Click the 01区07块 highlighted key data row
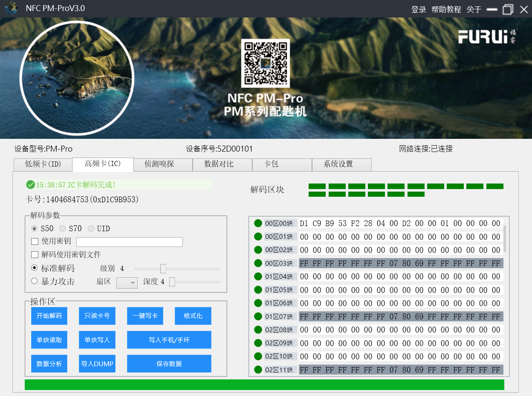532x396 pixels. 401,316
